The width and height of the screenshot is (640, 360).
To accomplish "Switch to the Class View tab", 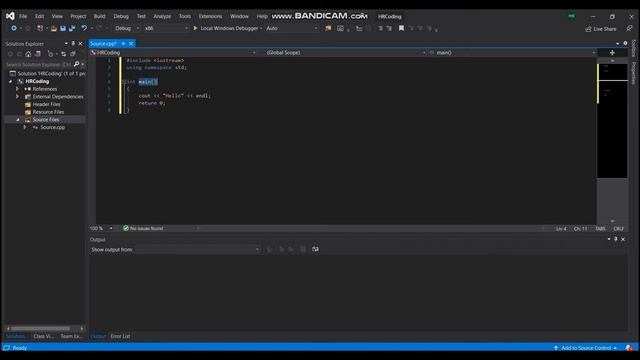I will (43, 336).
